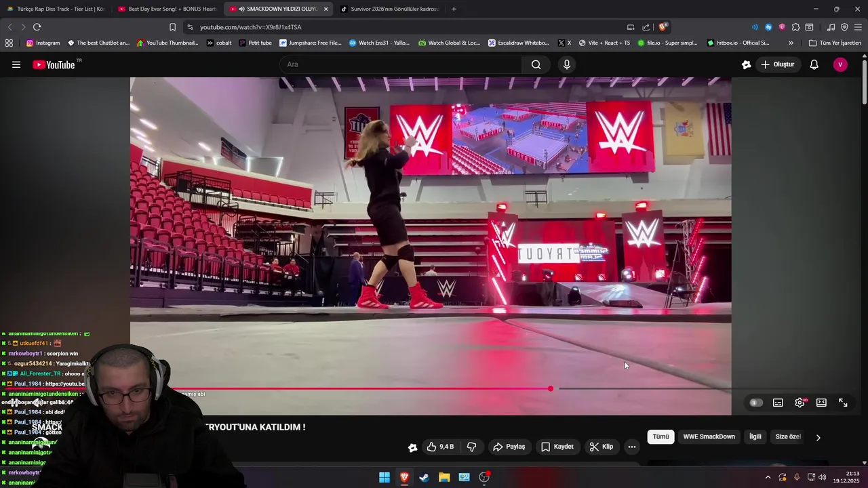Select the WWE SmackDown filter chip
The height and width of the screenshot is (488, 868).
coord(709,436)
